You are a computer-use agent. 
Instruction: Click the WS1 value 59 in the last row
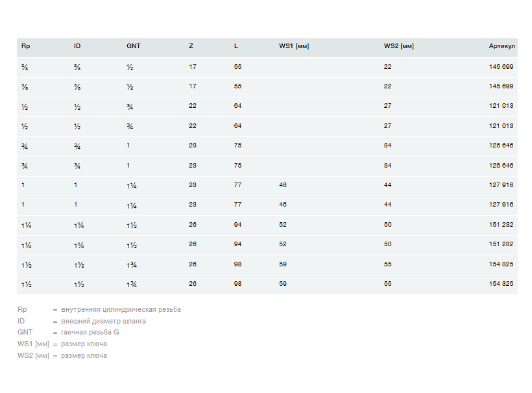(x=283, y=284)
